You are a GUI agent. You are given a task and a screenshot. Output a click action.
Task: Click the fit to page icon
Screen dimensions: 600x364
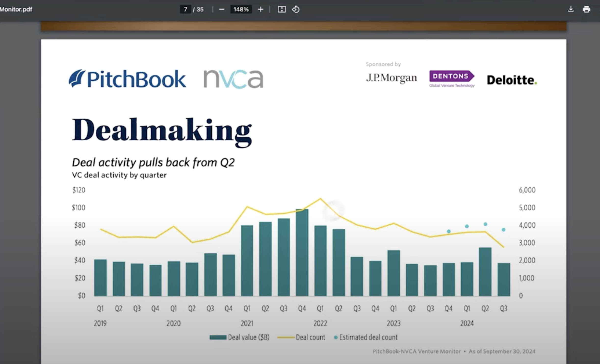click(x=282, y=9)
